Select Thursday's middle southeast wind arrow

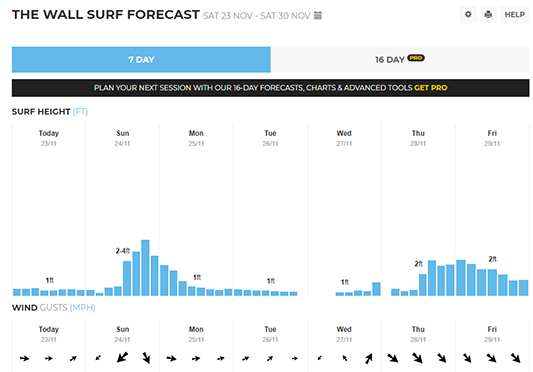point(417,358)
